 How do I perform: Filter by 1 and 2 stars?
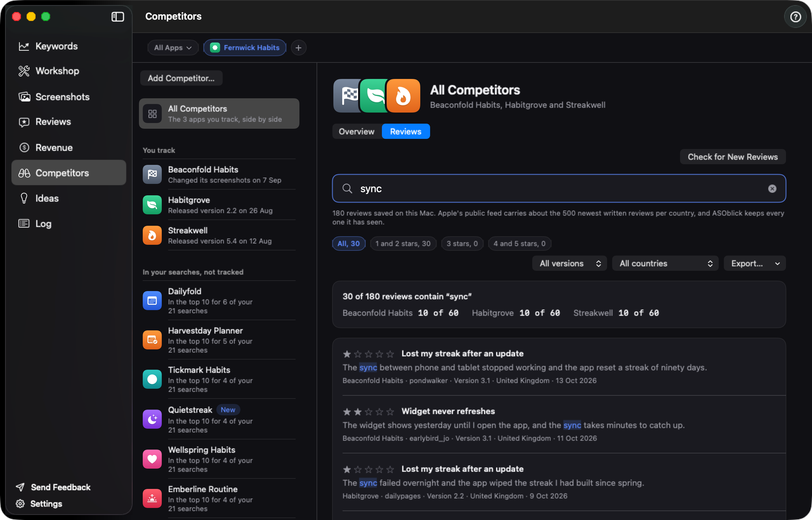coord(403,244)
